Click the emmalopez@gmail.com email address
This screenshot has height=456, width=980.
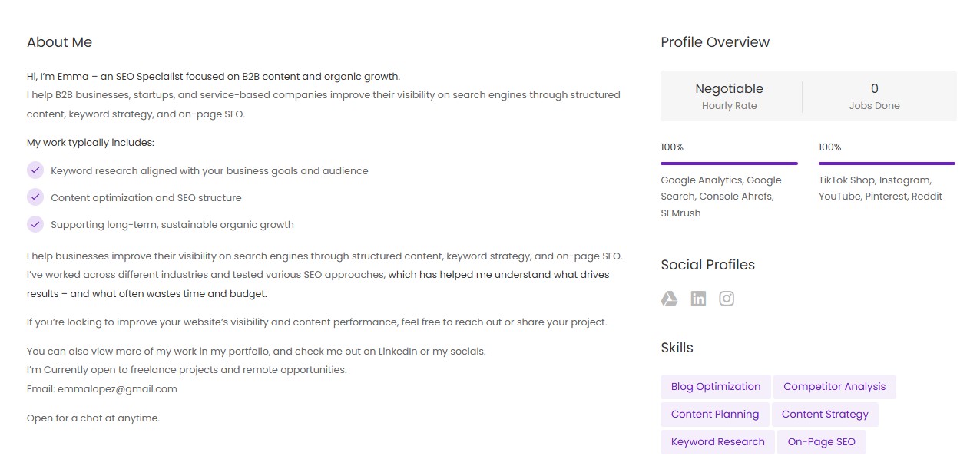tap(118, 389)
